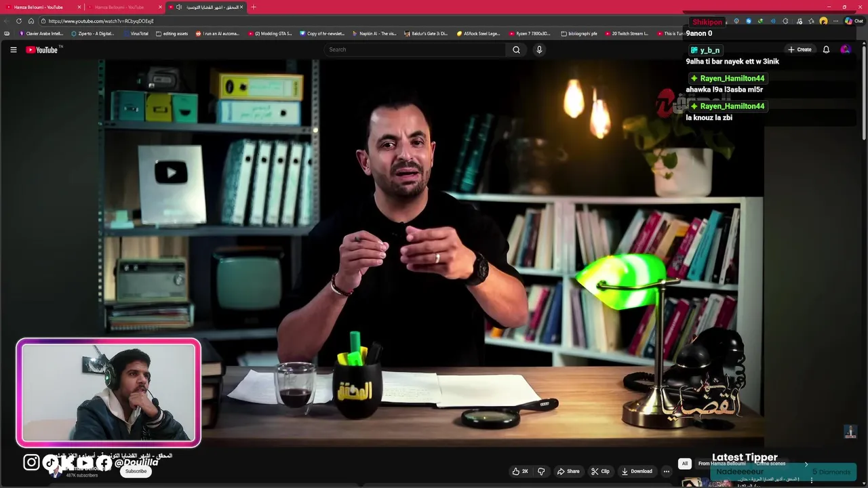Click the Create button on YouTube
868x488 pixels.
coord(800,49)
